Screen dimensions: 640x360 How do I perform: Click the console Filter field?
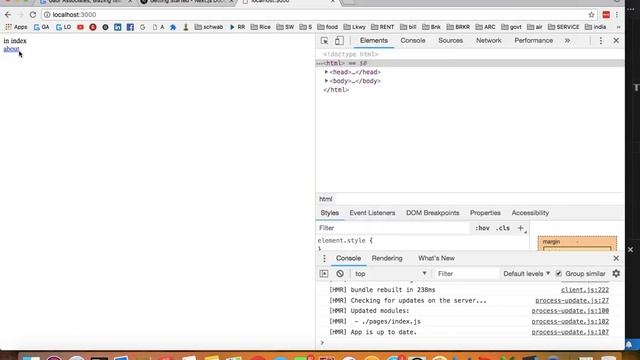tap(467, 274)
